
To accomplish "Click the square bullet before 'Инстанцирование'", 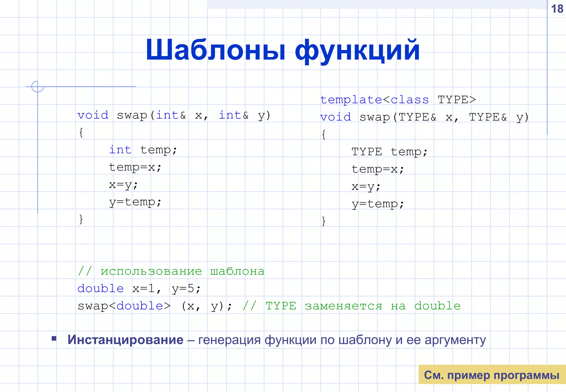I will click(x=54, y=338).
